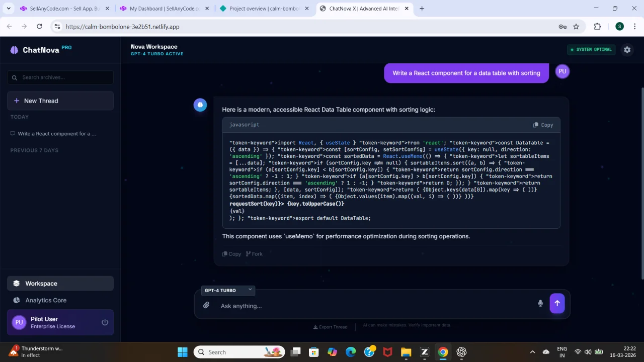Open Chrome from the taskbar
This screenshot has height=362, width=644.
point(443,352)
